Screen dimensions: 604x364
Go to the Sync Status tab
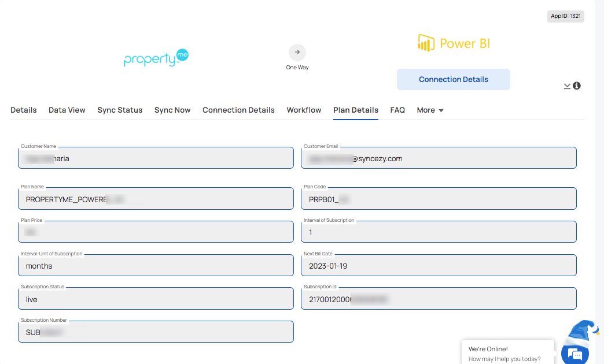coord(120,110)
